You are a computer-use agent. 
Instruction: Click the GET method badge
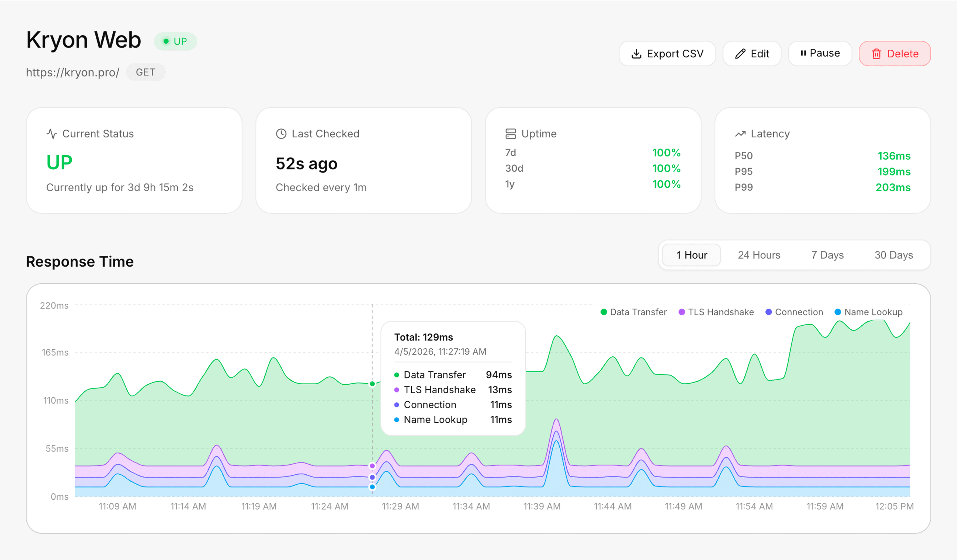145,72
